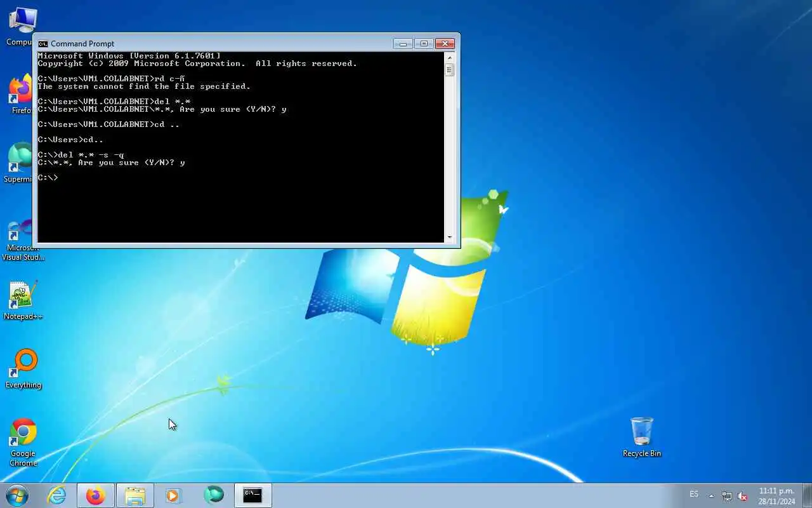Click the Command Prompt title bar text
The image size is (812, 508).
(82, 44)
